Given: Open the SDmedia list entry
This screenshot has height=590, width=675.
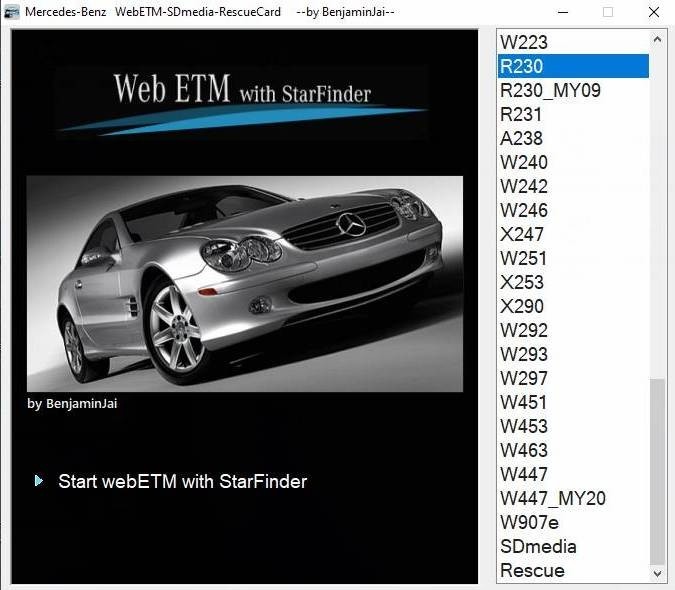Looking at the screenshot, I should pyautogui.click(x=573, y=547).
